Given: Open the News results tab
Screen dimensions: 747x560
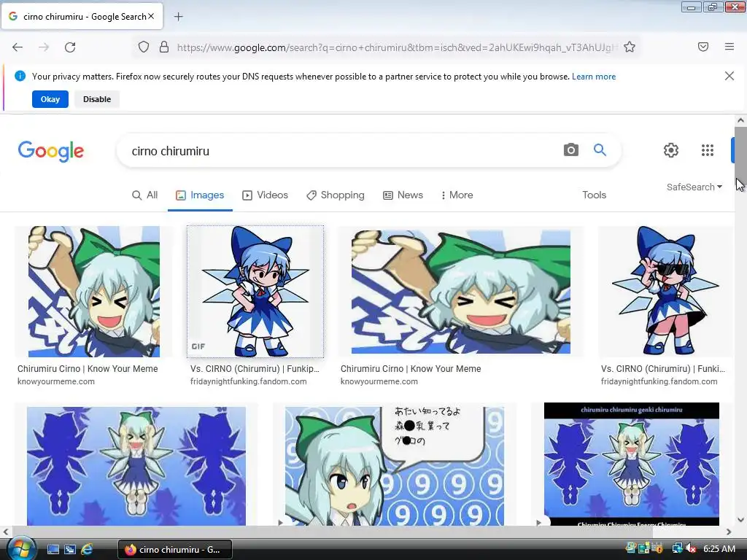Looking at the screenshot, I should 403,195.
